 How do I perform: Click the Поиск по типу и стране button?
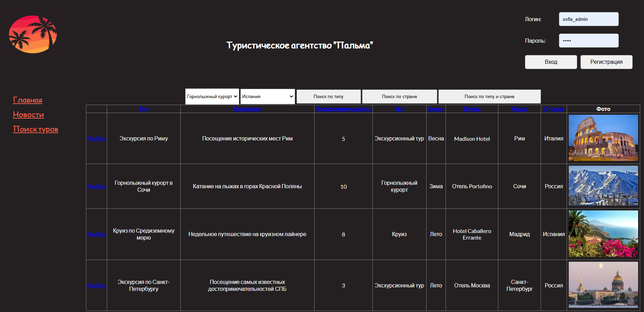[x=489, y=96]
